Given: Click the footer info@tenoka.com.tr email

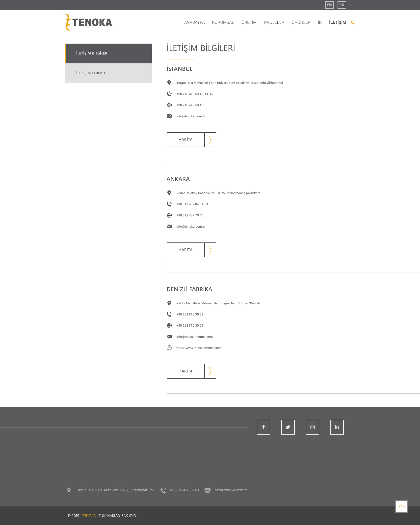Looking at the screenshot, I should pyautogui.click(x=230, y=490).
